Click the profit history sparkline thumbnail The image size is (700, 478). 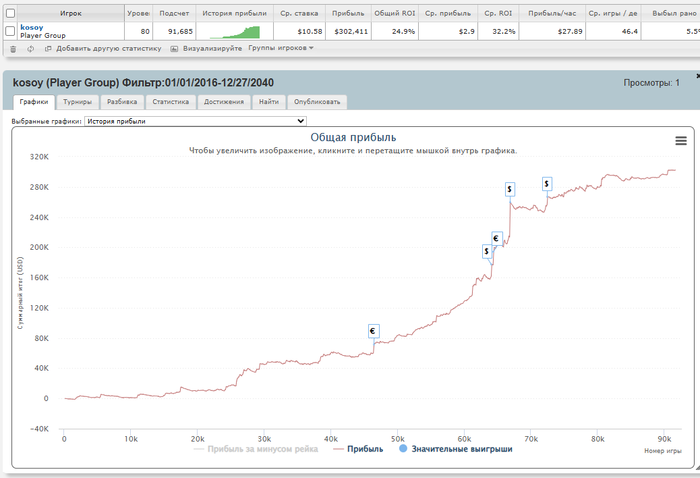pyautogui.click(x=235, y=32)
